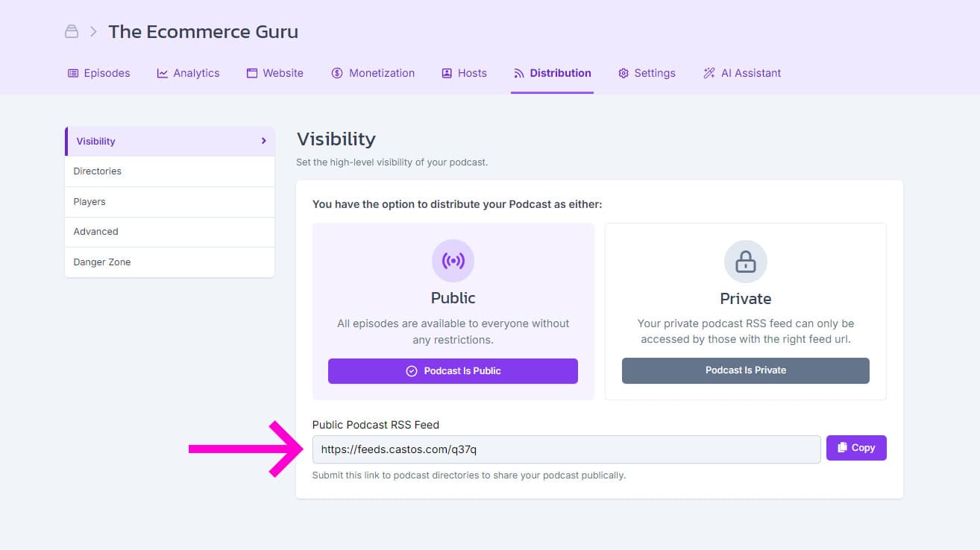Click the AI Assistant magic wand icon
This screenshot has height=550, width=980.
point(709,73)
